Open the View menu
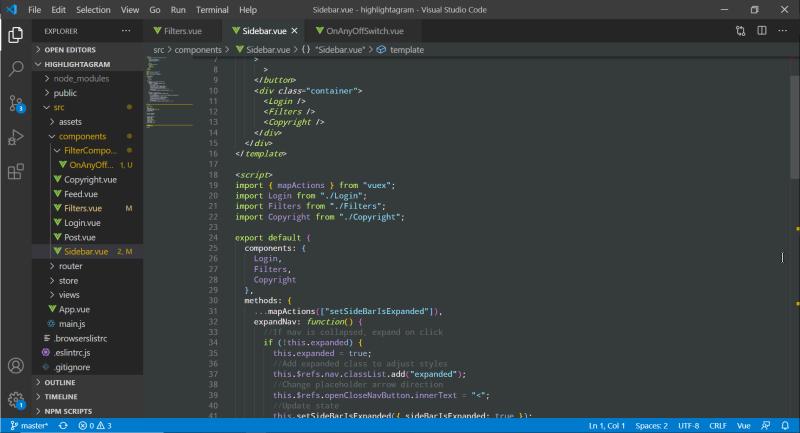The image size is (800, 433). point(130,10)
